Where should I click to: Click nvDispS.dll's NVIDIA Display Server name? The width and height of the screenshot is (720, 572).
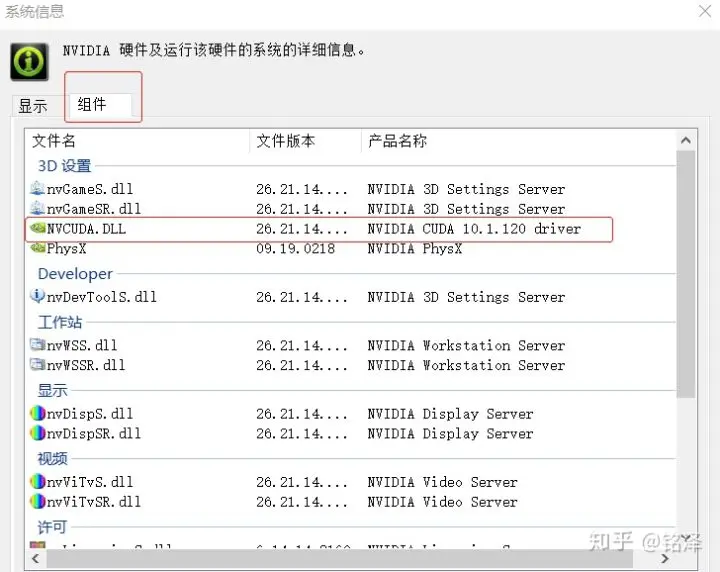click(x=450, y=414)
